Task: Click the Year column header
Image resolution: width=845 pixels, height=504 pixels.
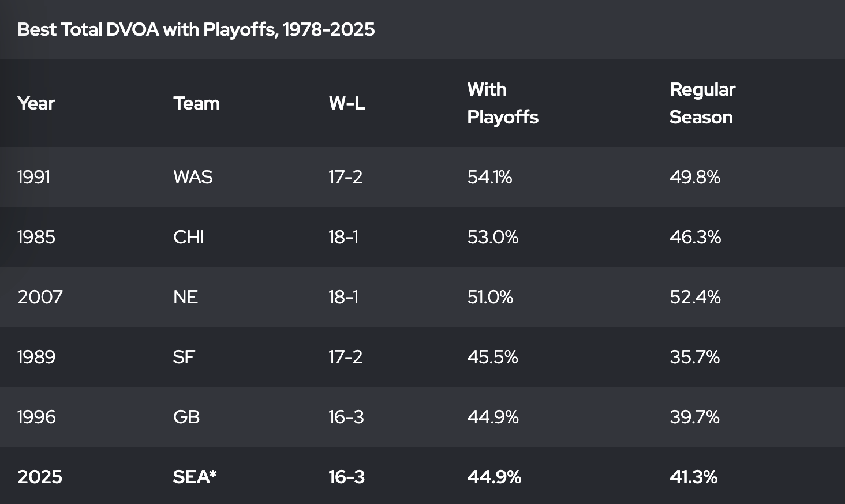Action: pos(36,103)
